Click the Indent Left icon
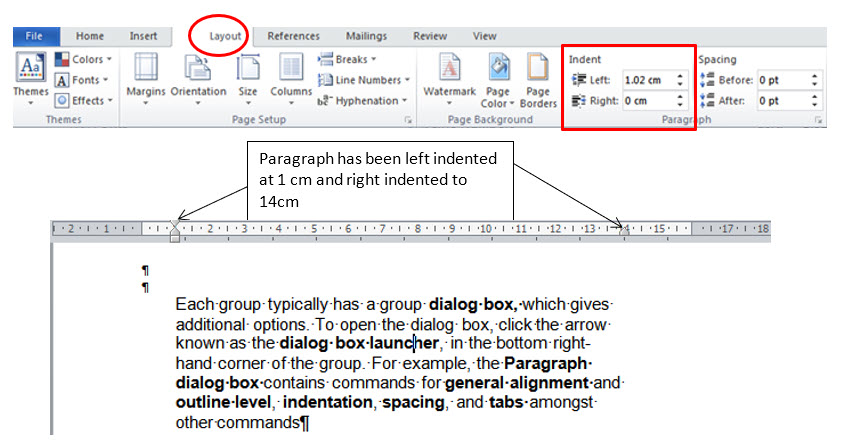Image resolution: width=844 pixels, height=448 pixels. point(579,80)
